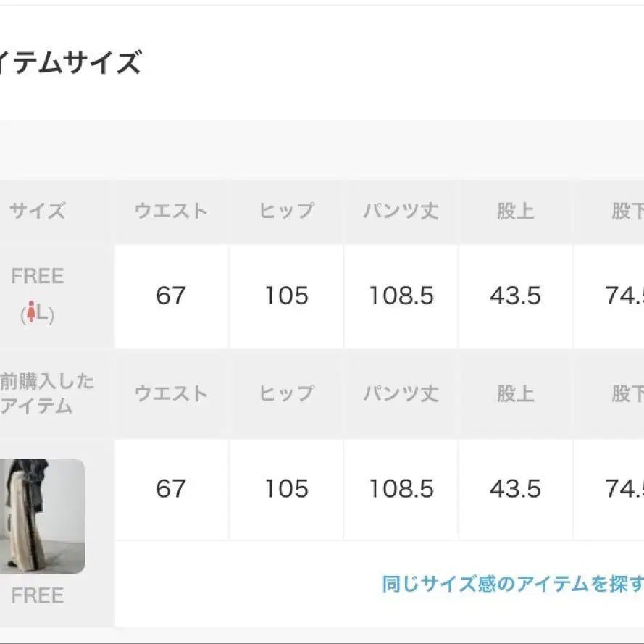The width and height of the screenshot is (644, 644).
Task: Click the 前購入したアイテム row label
Action: point(46,393)
